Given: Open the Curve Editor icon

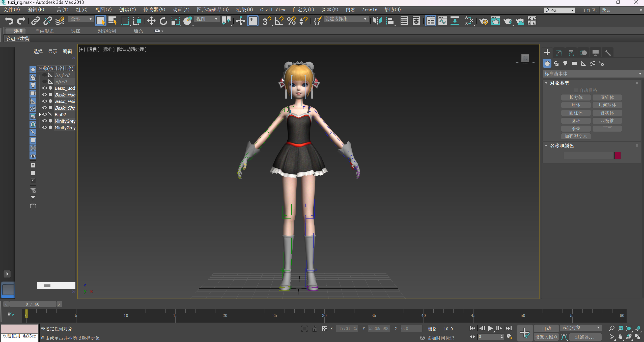Looking at the screenshot, I should click(x=443, y=21).
